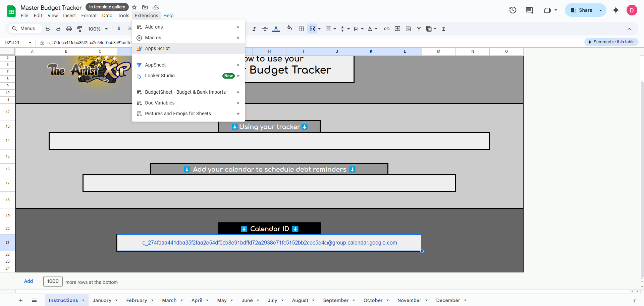The image size is (644, 306).
Task: Select column M header
Action: pos(439,51)
